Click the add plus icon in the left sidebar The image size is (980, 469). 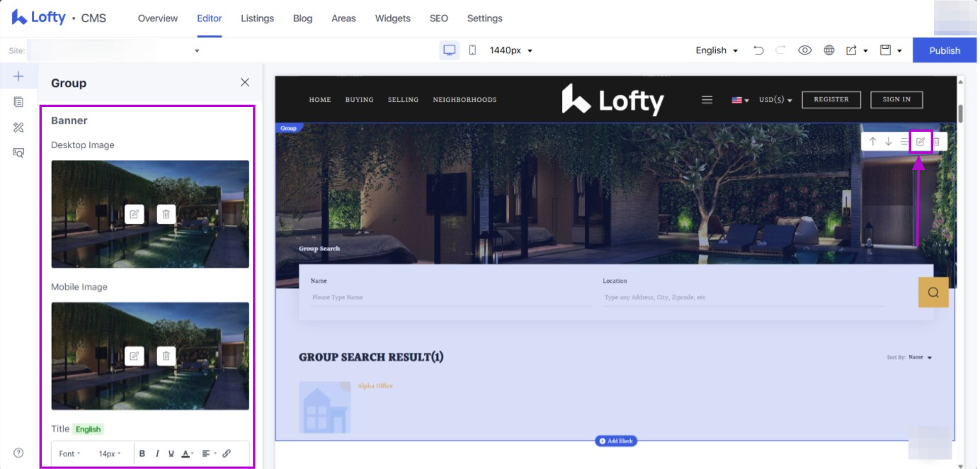[19, 77]
